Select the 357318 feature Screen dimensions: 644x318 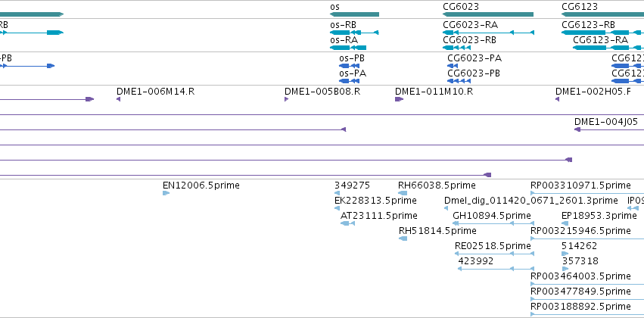[x=565, y=269]
